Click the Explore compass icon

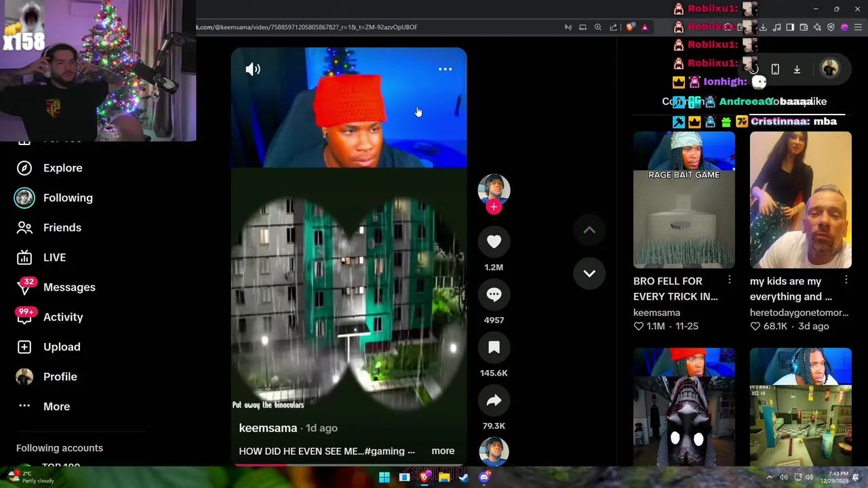pyautogui.click(x=24, y=168)
